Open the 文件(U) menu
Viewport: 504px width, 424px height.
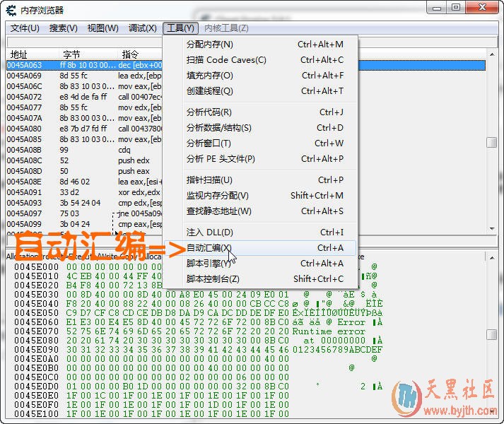tap(25, 28)
